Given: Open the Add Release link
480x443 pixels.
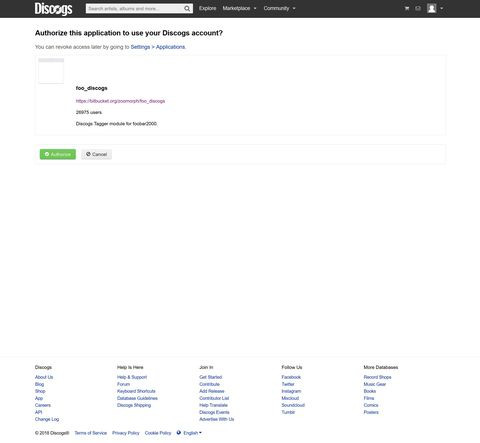Looking at the screenshot, I should pyautogui.click(x=212, y=391).
